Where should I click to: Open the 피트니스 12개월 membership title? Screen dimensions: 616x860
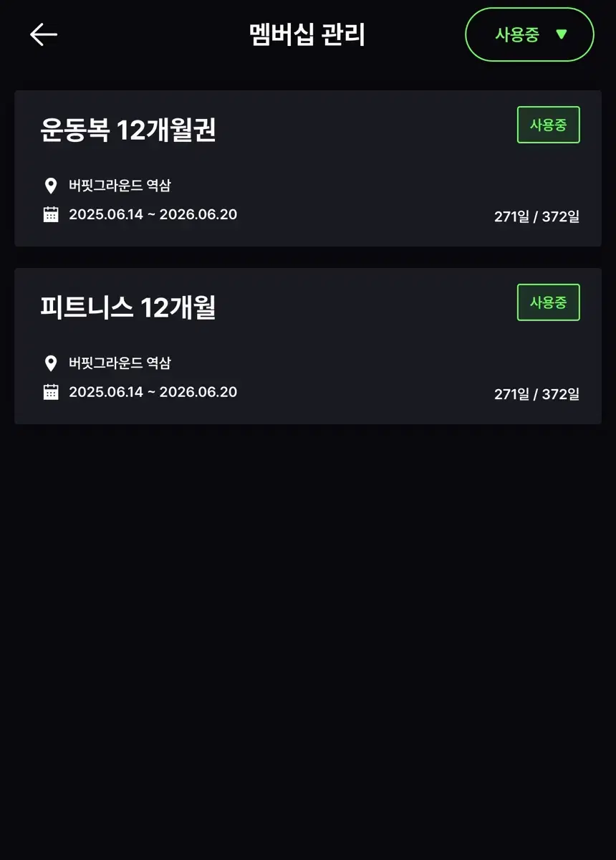pos(128,308)
